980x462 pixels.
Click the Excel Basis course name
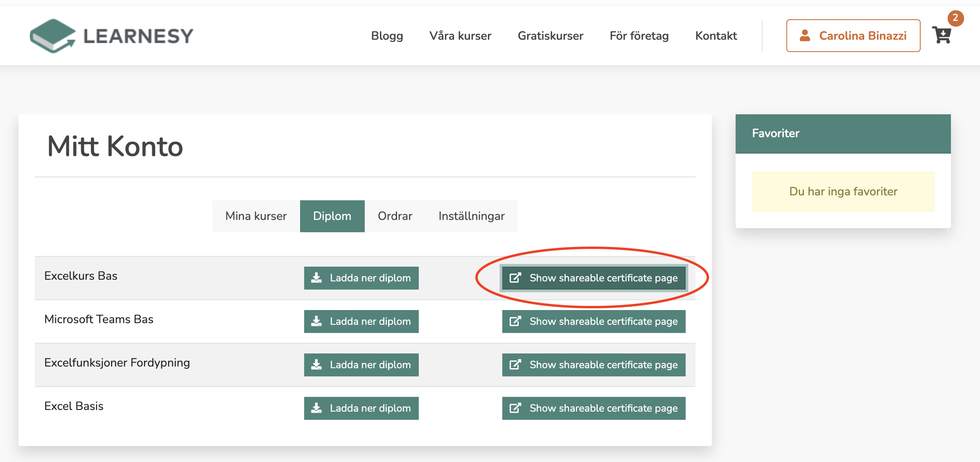click(74, 406)
